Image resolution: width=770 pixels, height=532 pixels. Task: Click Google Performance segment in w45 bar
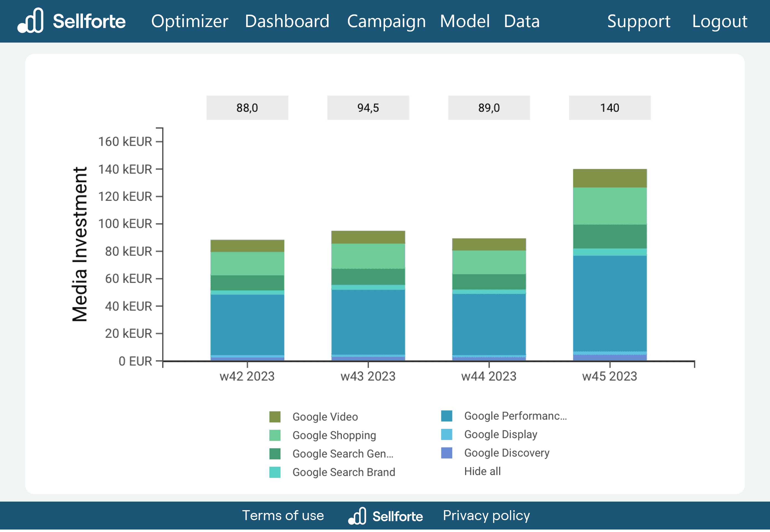click(x=610, y=303)
